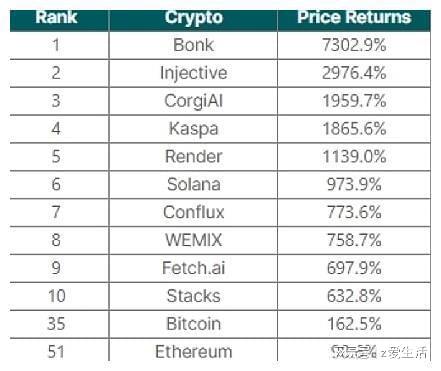Click the 162.5% Bitcoin return value
This screenshot has height=371, width=441.
pos(354,324)
